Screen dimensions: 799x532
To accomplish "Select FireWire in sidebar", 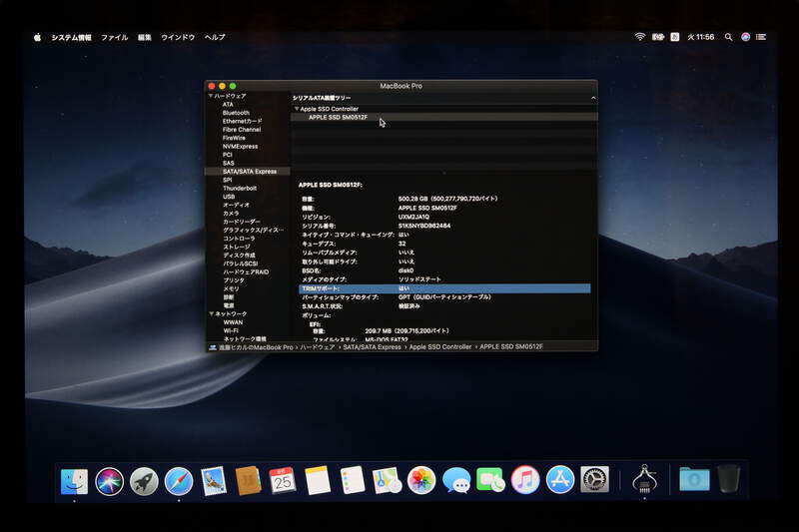I will click(x=234, y=138).
